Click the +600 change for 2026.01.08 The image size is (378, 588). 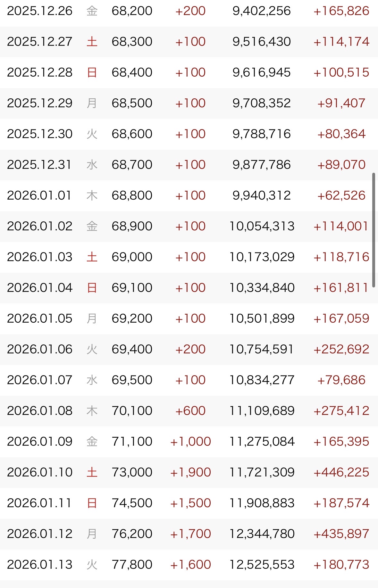click(190, 411)
